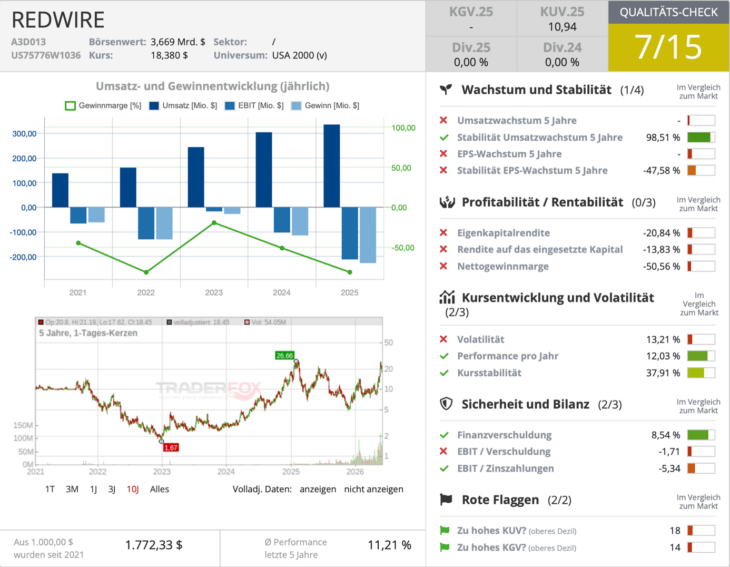Switch chart range to 1J
The height and width of the screenshot is (567, 730).
pyautogui.click(x=93, y=489)
